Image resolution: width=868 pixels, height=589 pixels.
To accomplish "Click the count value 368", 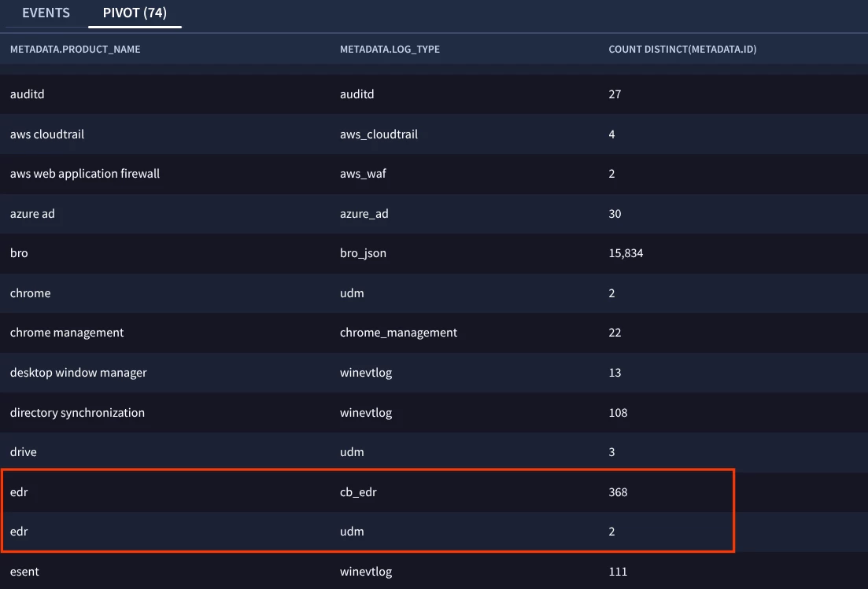I will point(618,491).
